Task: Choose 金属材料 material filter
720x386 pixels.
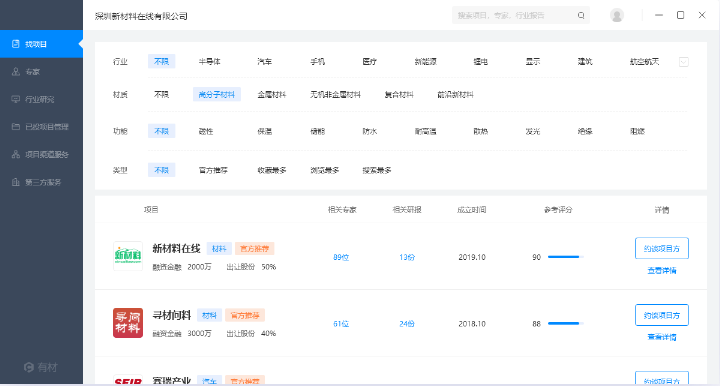Action: [272, 95]
